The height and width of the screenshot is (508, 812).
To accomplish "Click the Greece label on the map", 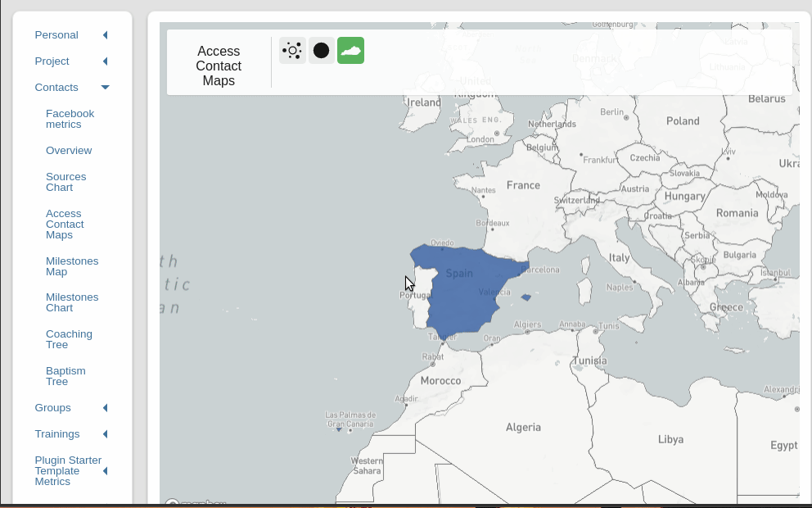I will (x=726, y=307).
